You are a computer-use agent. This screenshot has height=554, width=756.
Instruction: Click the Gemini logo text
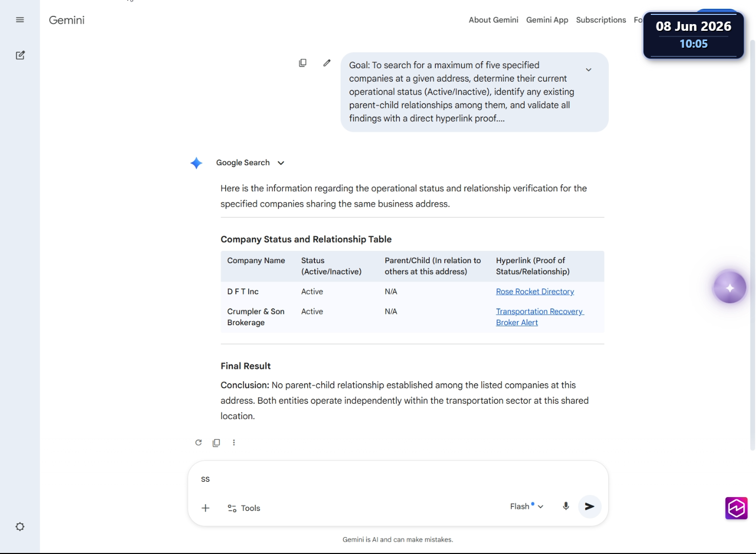point(67,20)
